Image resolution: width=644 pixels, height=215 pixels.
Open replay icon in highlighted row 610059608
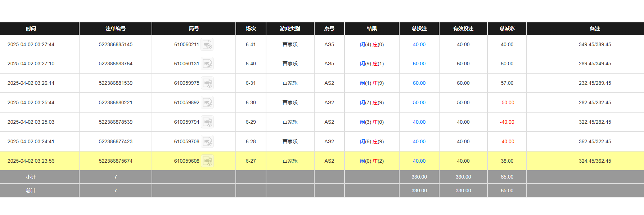(207, 161)
